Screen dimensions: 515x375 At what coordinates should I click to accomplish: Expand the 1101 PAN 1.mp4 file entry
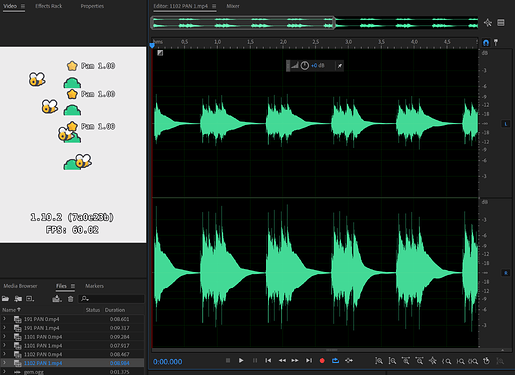click(x=5, y=345)
